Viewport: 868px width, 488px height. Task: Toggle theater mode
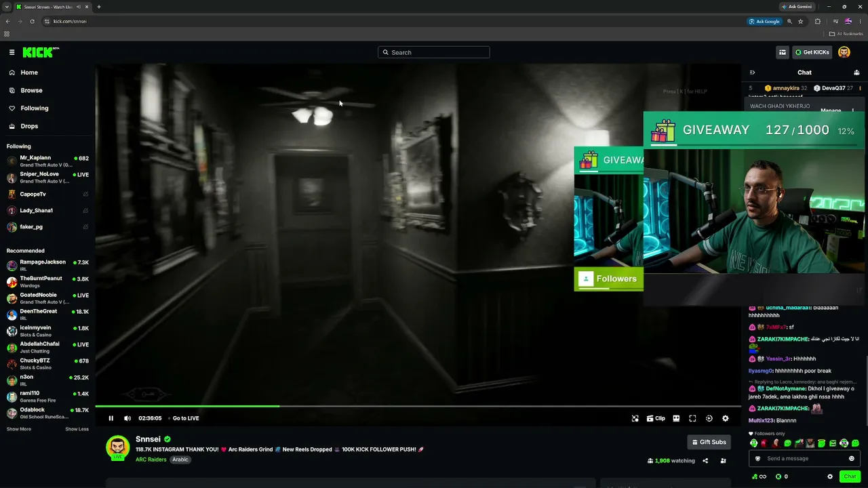[x=676, y=418]
